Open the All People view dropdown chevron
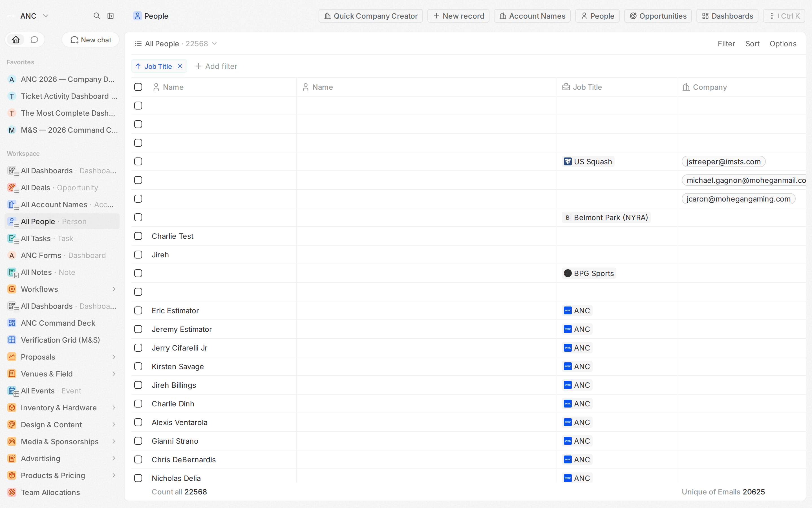This screenshot has height=508, width=812. click(214, 44)
